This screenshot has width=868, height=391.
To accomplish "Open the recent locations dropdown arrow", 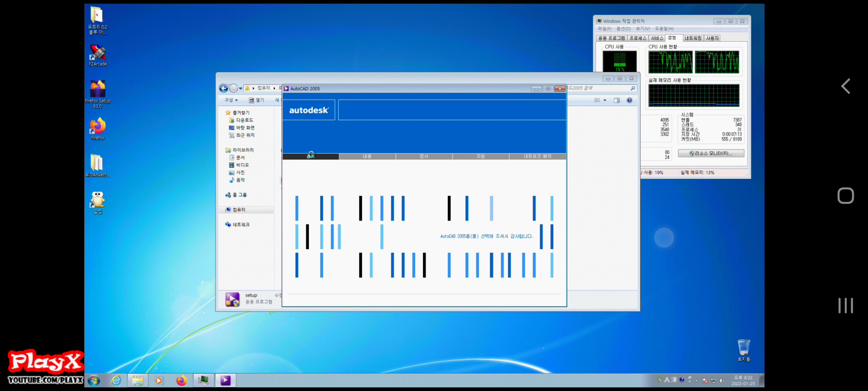I will coord(241,89).
